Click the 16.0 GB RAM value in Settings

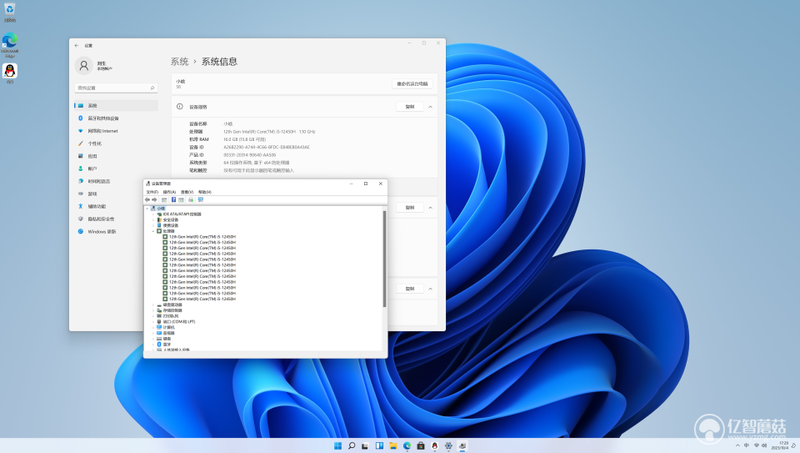[x=244, y=139]
